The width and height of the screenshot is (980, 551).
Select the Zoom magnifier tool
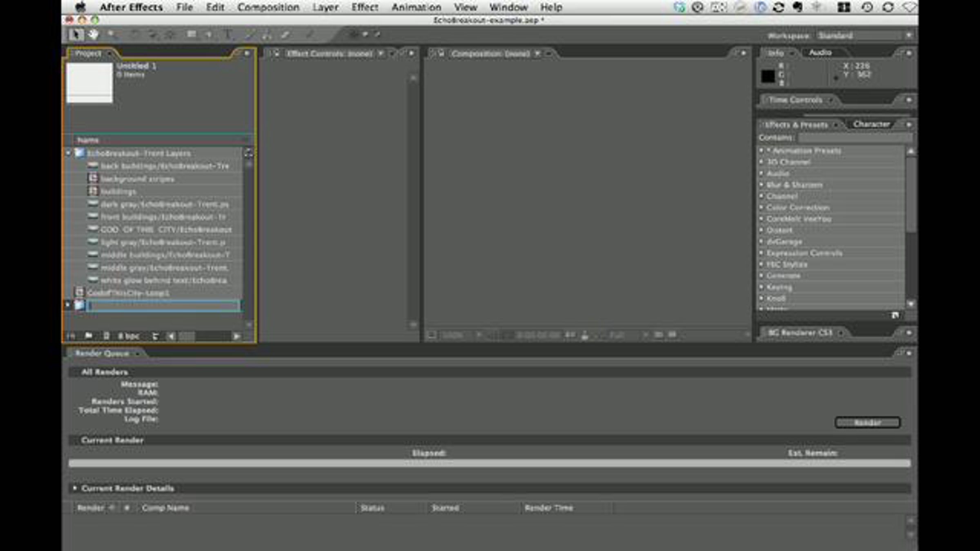(111, 35)
